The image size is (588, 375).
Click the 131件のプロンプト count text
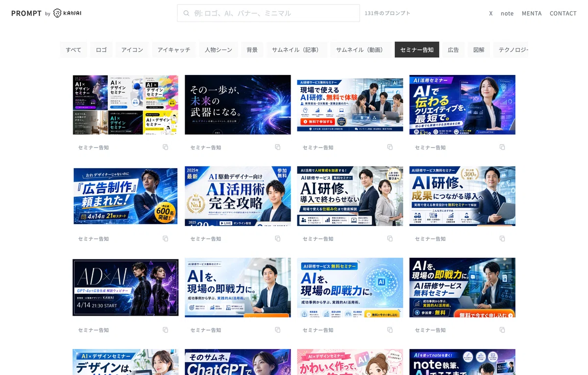click(388, 13)
